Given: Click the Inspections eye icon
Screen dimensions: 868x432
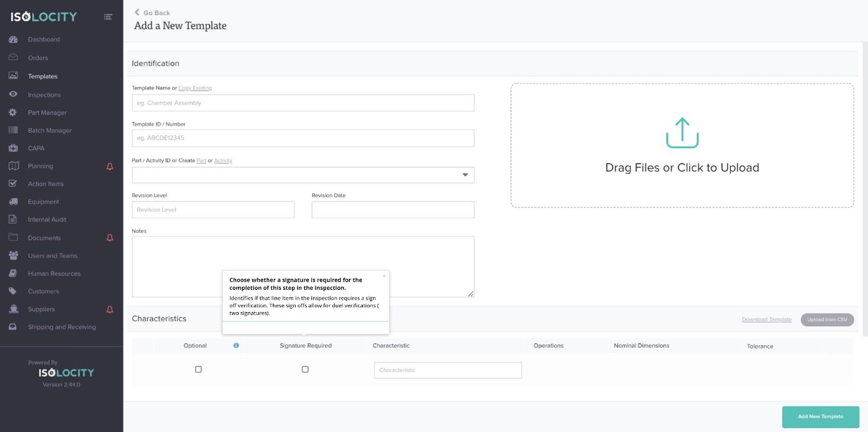Looking at the screenshot, I should coord(13,94).
